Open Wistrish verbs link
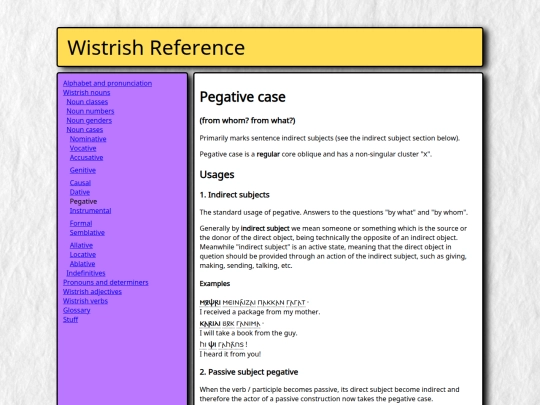The width and height of the screenshot is (540, 405). click(85, 301)
